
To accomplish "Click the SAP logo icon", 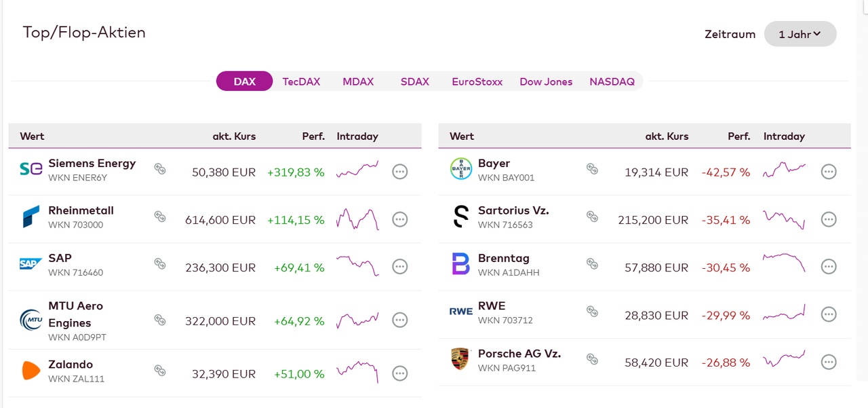I will pos(31,264).
